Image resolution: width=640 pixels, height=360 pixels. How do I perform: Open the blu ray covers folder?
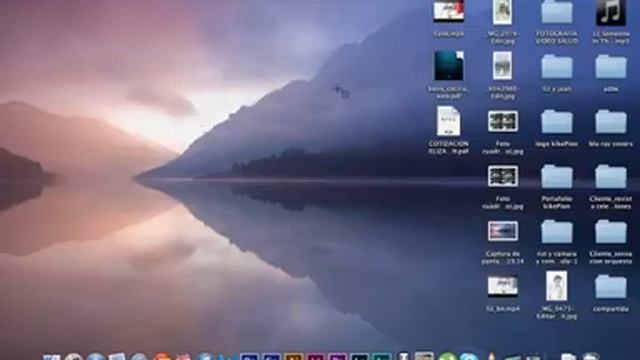(611, 122)
